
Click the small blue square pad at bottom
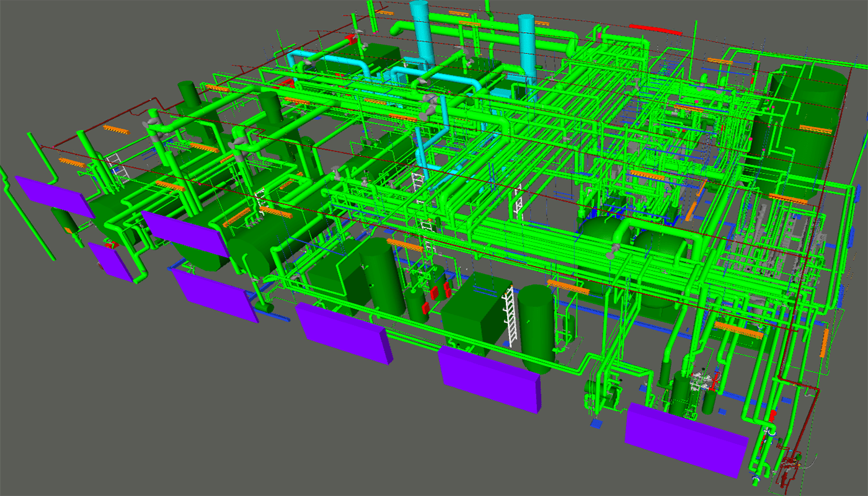click(596, 424)
